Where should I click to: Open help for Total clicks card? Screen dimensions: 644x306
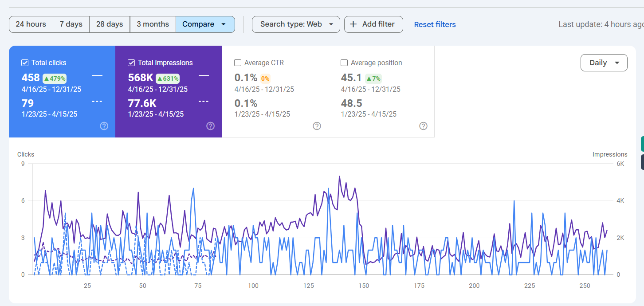point(104,126)
